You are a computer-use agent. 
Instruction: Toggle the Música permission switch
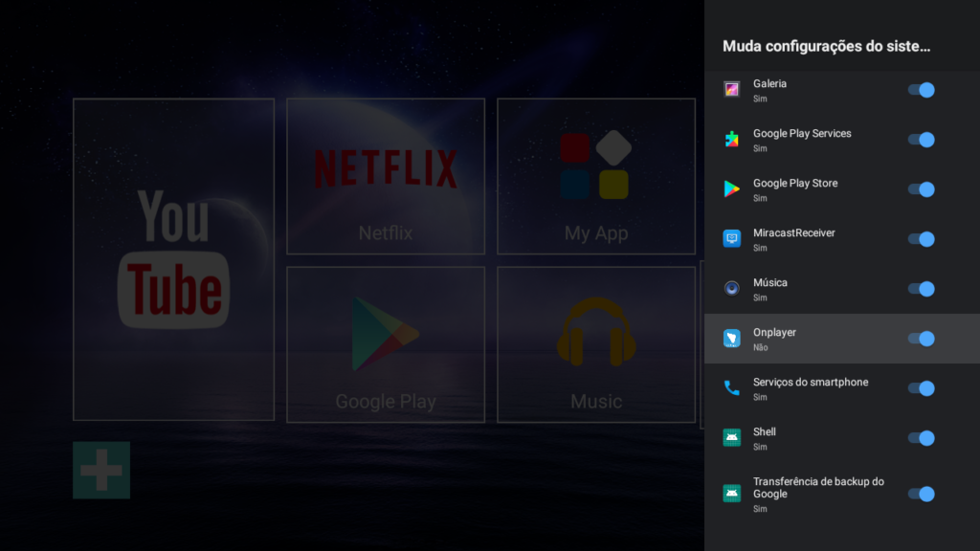pyautogui.click(x=922, y=289)
